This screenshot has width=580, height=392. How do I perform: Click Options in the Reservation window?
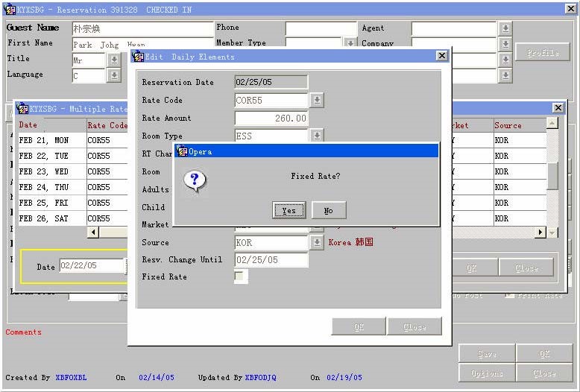pos(487,373)
